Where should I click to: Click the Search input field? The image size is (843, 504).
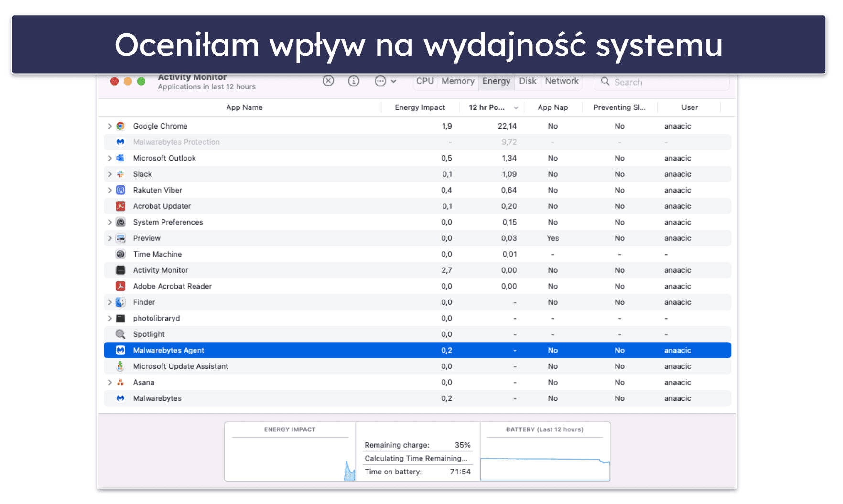click(662, 82)
